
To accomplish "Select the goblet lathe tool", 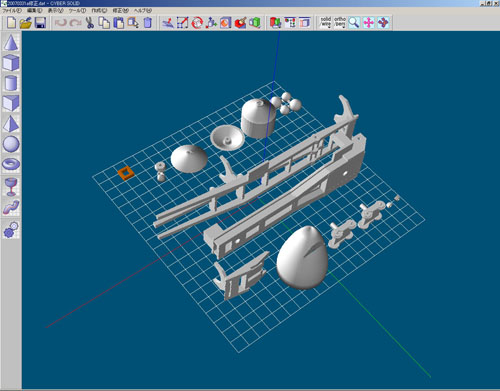I will [11, 187].
